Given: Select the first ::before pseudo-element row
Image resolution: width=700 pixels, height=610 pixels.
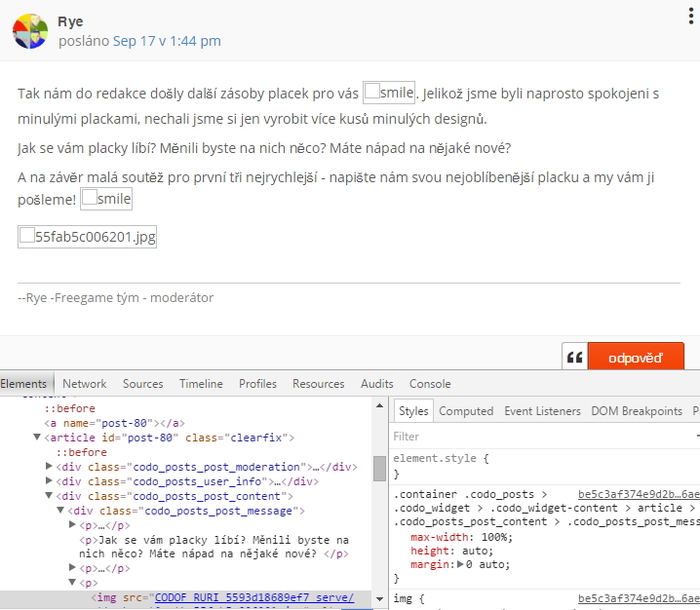Looking at the screenshot, I should pos(69,408).
